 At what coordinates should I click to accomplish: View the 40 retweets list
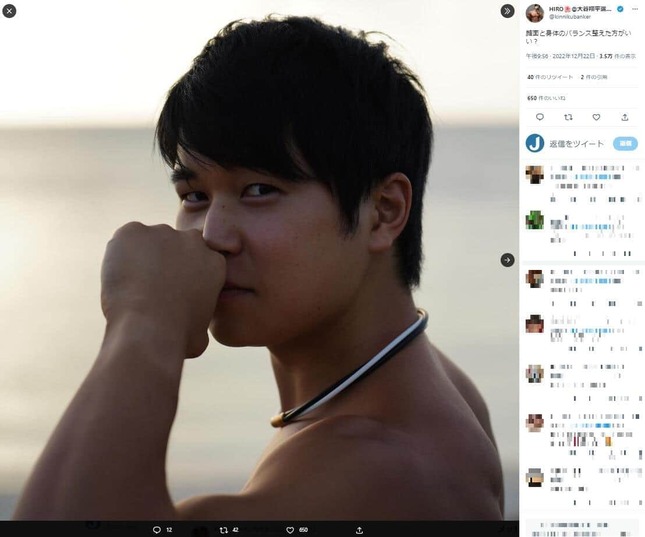pyautogui.click(x=550, y=77)
